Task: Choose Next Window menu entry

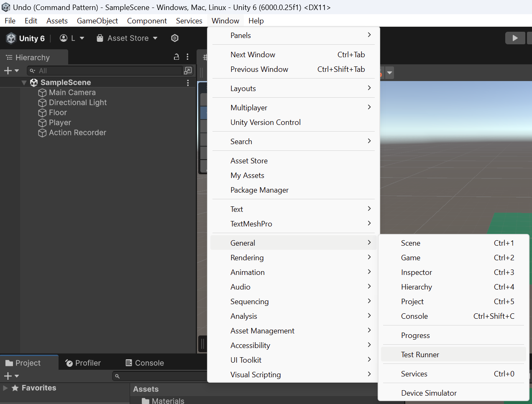Action: click(x=294, y=55)
